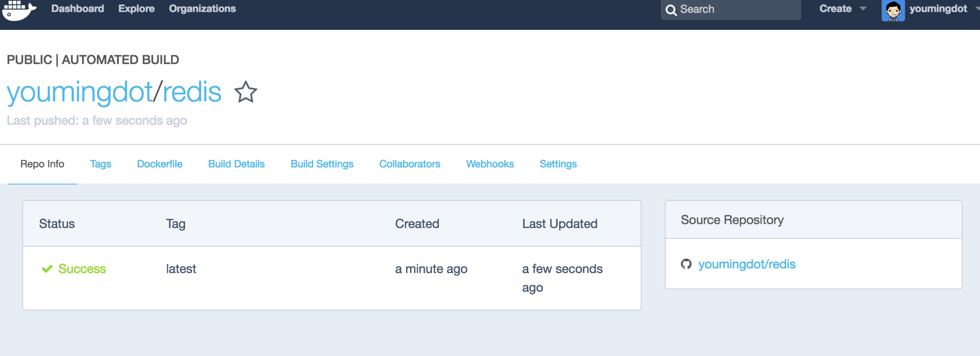Screen dimensions: 980x356
Task: Open the Dockerfile tab
Action: point(160,164)
